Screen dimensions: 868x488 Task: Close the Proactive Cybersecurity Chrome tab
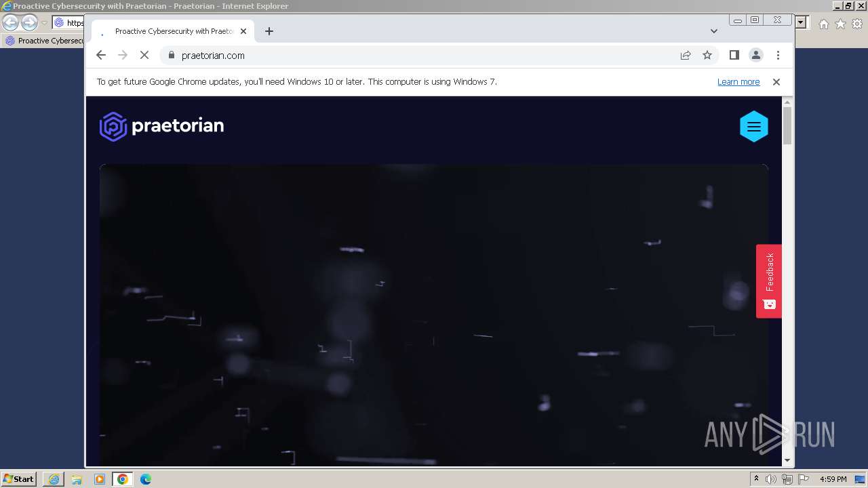tap(243, 31)
